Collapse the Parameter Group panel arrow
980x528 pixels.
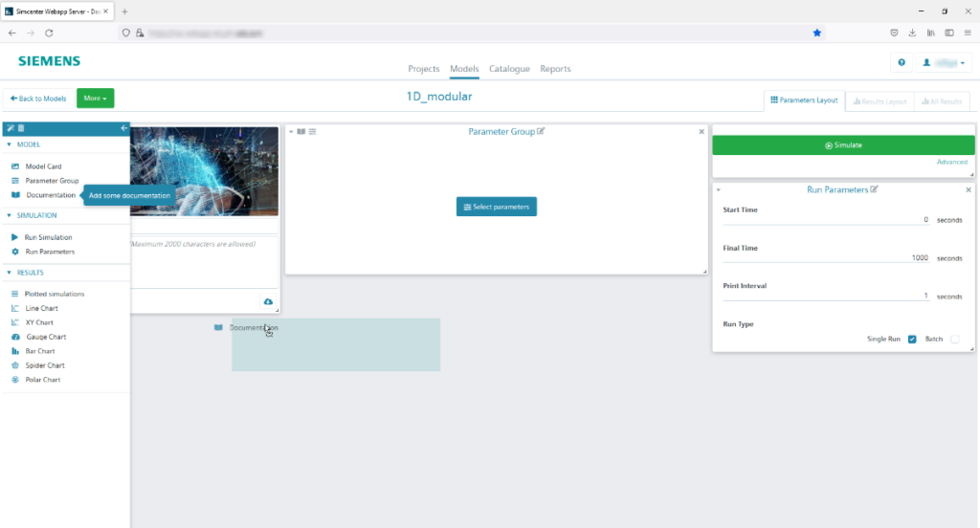tap(291, 132)
